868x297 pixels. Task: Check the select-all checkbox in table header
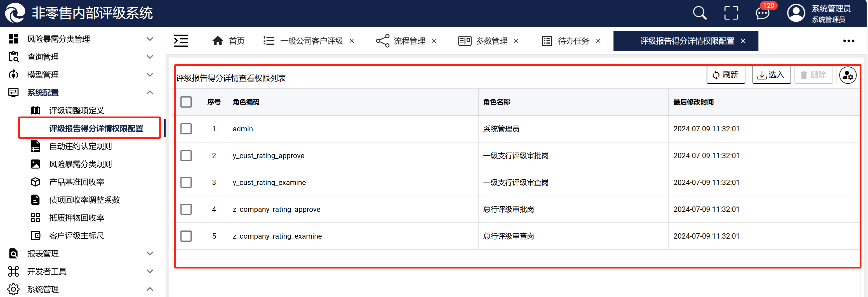click(x=186, y=102)
